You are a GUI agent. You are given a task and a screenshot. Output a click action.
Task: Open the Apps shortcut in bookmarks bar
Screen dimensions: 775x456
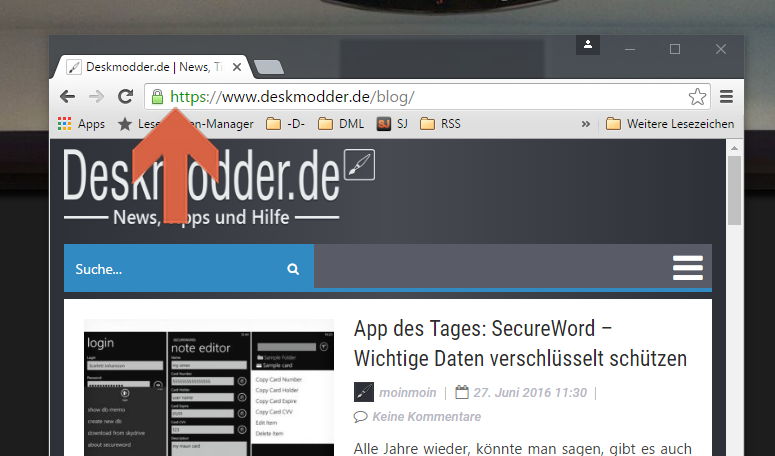tap(81, 124)
